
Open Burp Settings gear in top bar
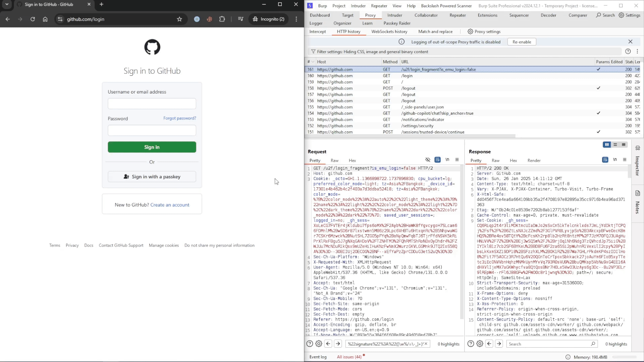tap(629, 15)
